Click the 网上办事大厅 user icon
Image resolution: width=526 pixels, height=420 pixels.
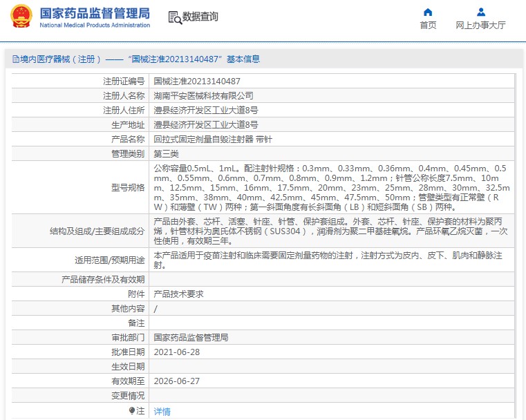[x=480, y=12]
